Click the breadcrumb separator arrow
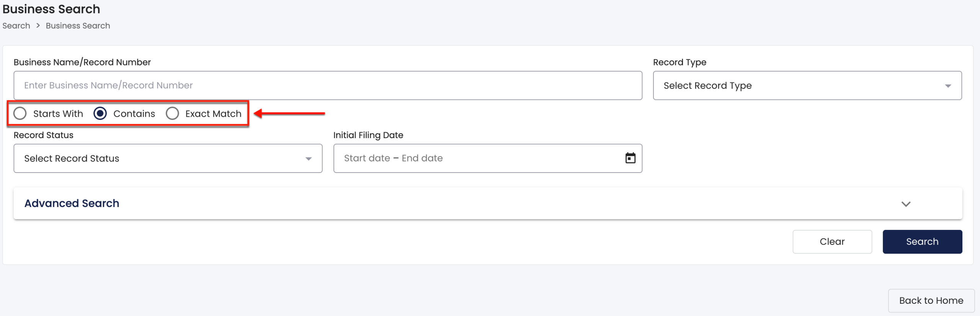 [38, 26]
